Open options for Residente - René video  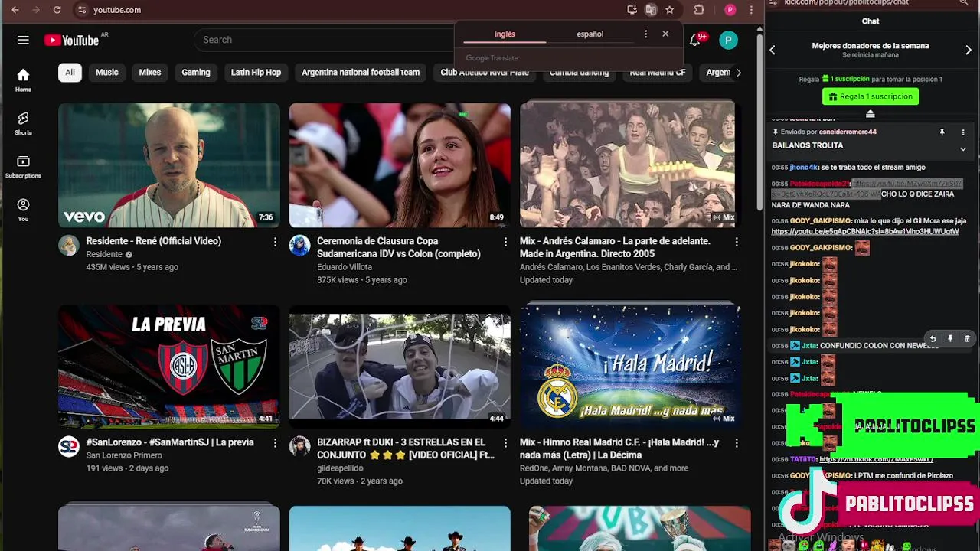pyautogui.click(x=275, y=242)
